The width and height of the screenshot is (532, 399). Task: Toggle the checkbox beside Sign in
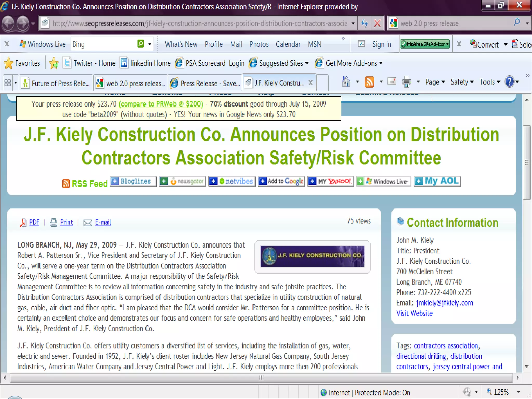pos(361,44)
